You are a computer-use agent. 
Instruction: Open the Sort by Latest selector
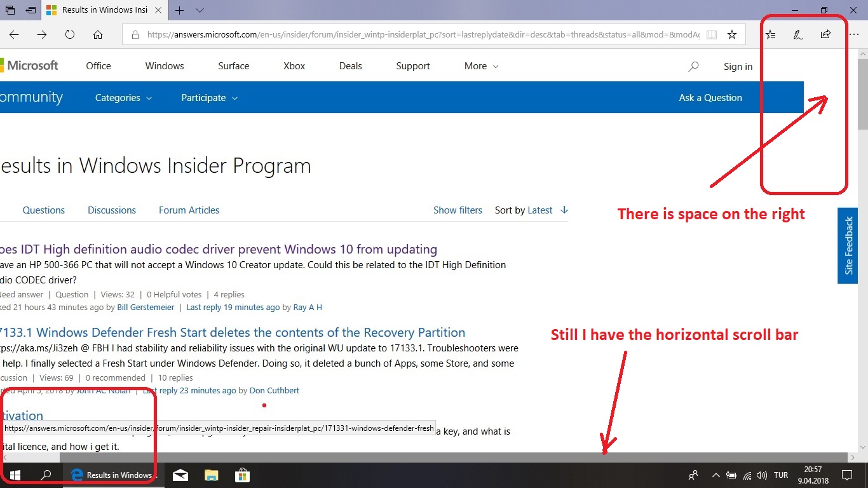[x=539, y=210]
